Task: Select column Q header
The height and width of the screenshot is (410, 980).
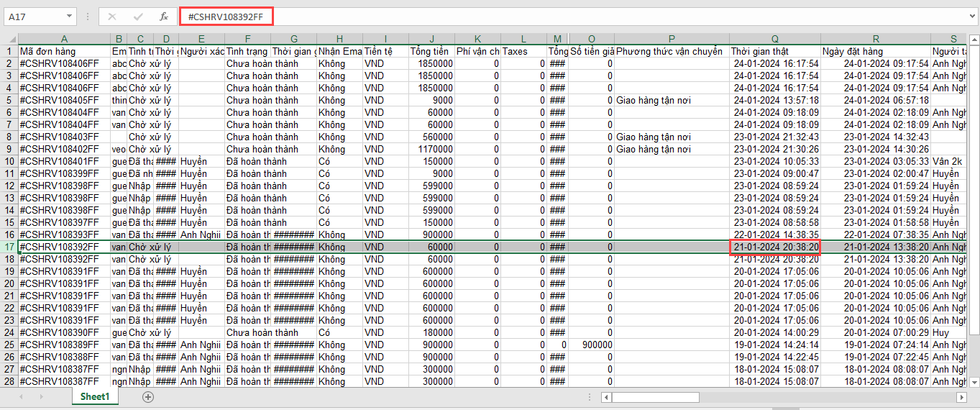Action: coord(774,39)
